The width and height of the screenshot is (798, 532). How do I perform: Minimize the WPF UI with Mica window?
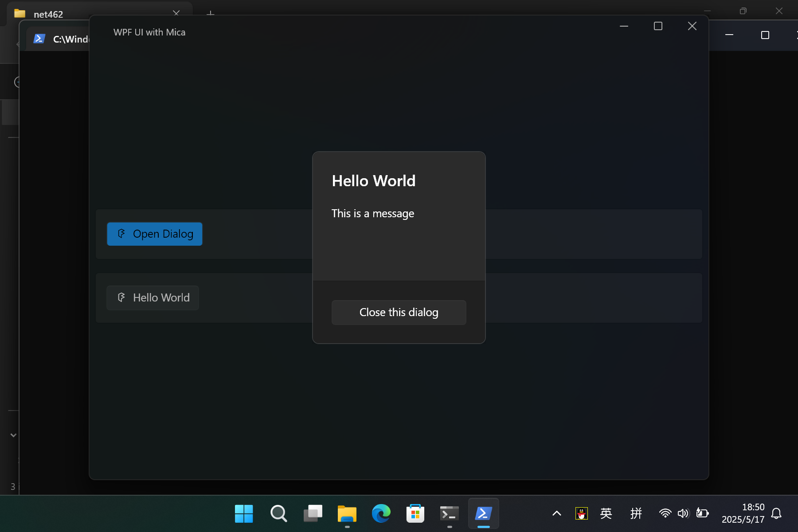[624, 26]
